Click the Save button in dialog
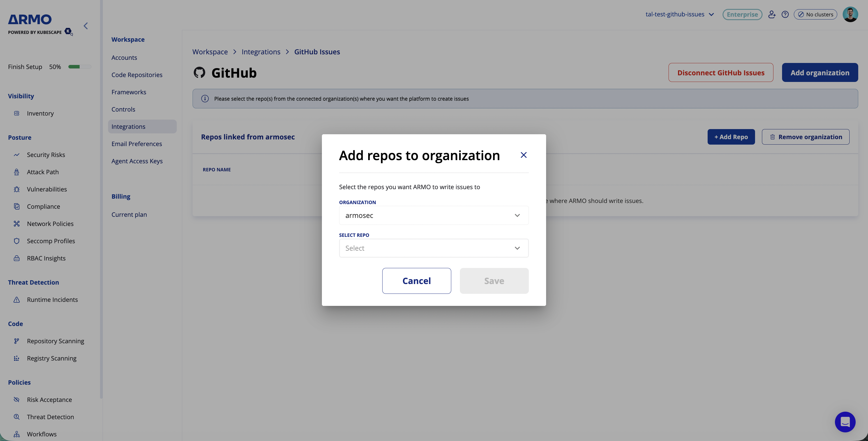The width and height of the screenshot is (868, 441). coord(494,281)
